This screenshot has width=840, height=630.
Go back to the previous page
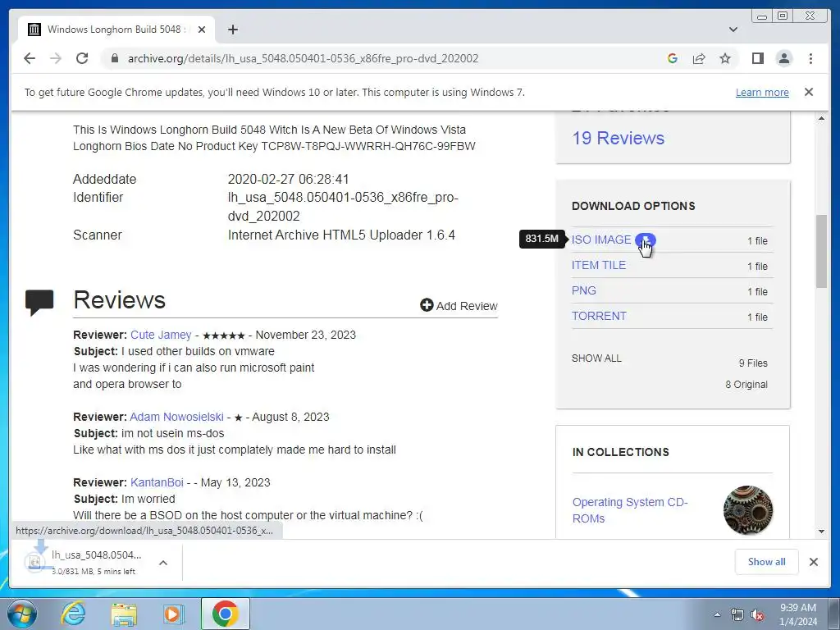(30, 58)
